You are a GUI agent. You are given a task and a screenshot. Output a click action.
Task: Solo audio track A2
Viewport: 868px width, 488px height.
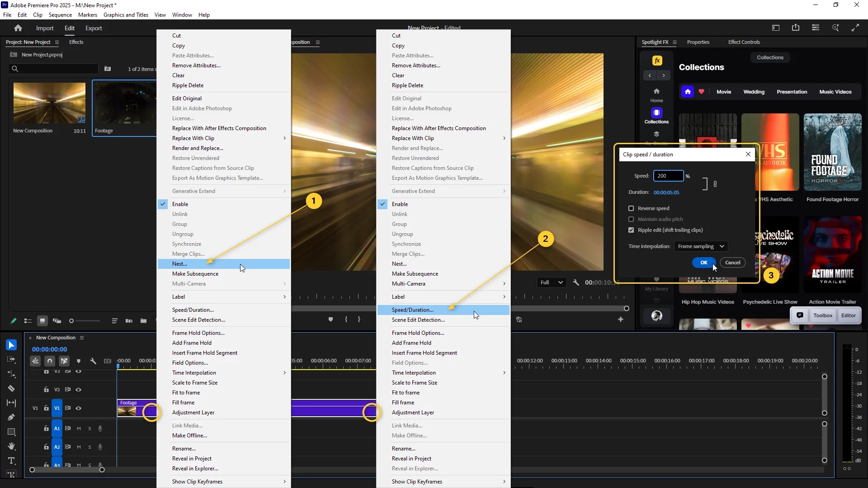click(x=90, y=447)
